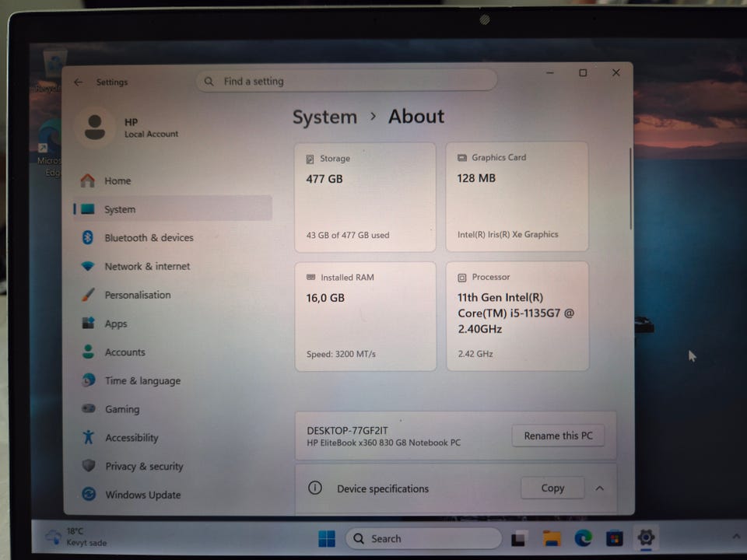Click the Rename this PC button
This screenshot has width=747, height=560.
pos(559,436)
